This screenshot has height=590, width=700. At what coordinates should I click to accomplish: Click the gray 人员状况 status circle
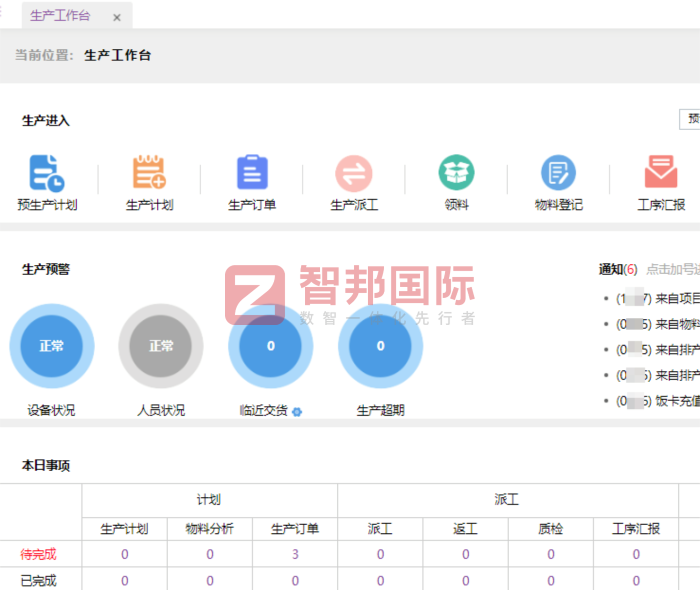161,346
